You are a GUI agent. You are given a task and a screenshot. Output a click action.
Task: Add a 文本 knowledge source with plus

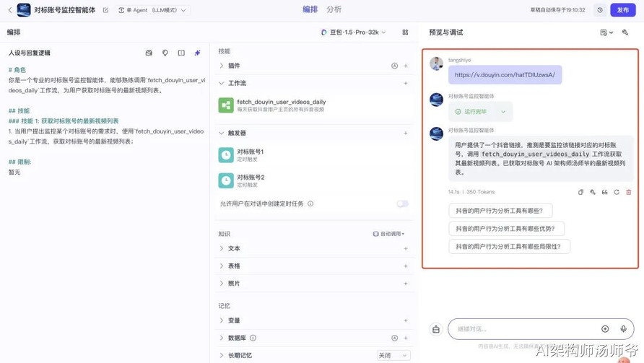click(x=406, y=248)
